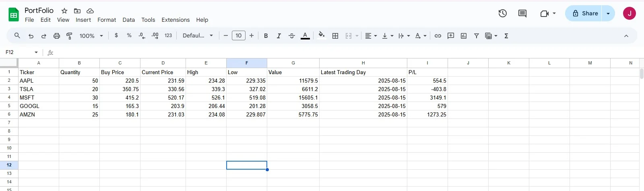The height and width of the screenshot is (191, 644).
Task: Insert a link
Action: click(x=438, y=36)
